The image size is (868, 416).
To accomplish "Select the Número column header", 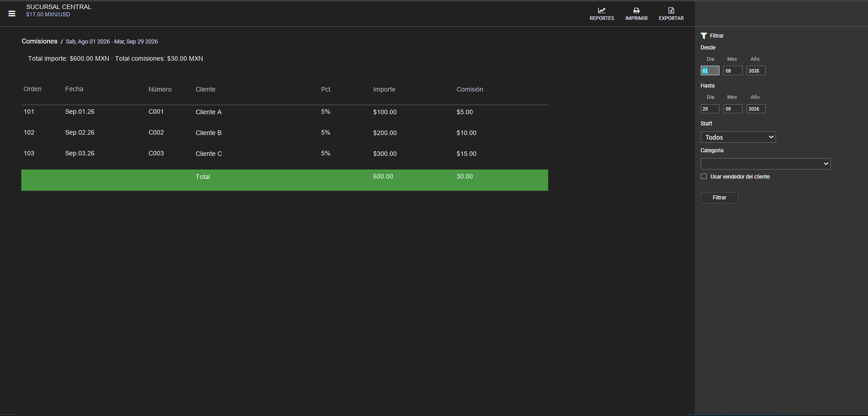I will point(160,89).
